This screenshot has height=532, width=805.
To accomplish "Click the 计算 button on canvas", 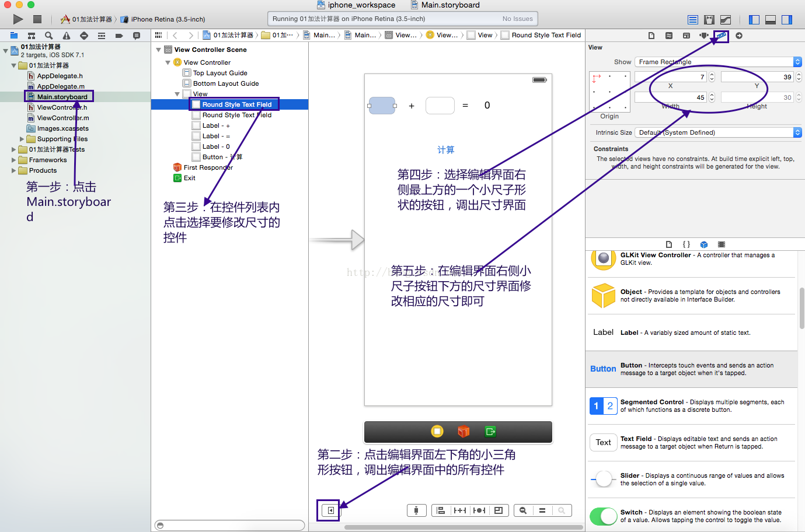I will 446,150.
